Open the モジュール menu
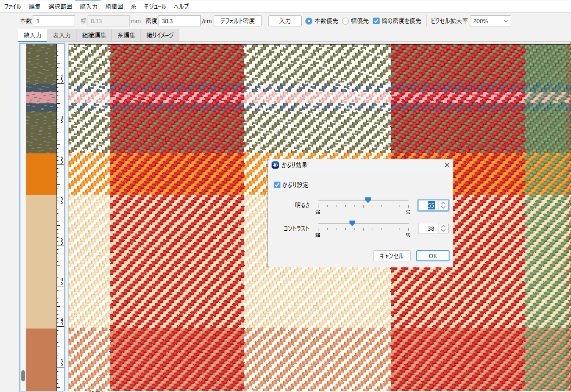571x392 pixels. tap(155, 6)
